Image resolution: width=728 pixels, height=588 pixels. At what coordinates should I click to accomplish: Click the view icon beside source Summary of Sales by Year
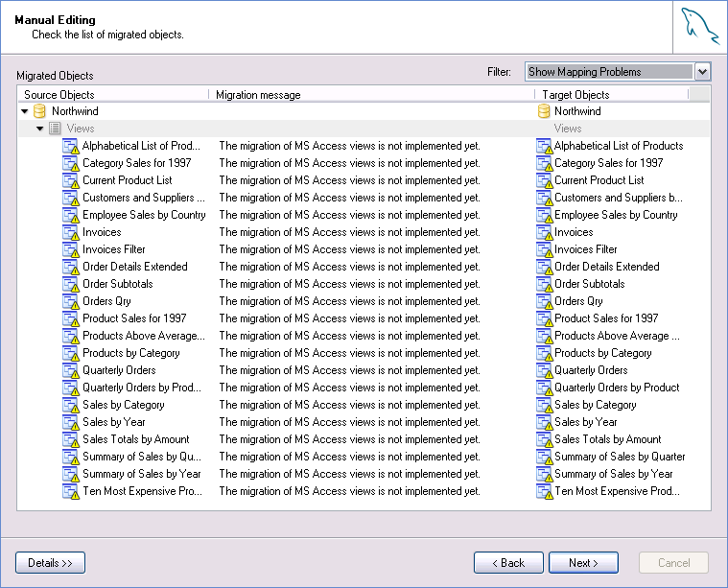pos(71,474)
